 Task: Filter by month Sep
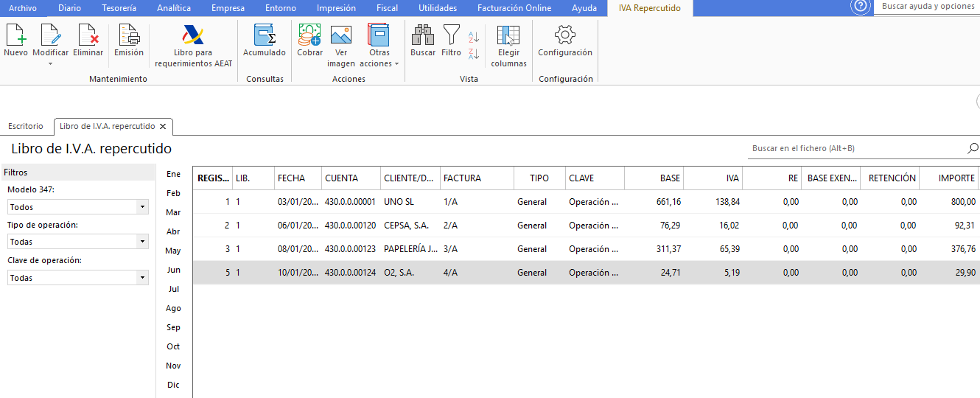coord(173,327)
